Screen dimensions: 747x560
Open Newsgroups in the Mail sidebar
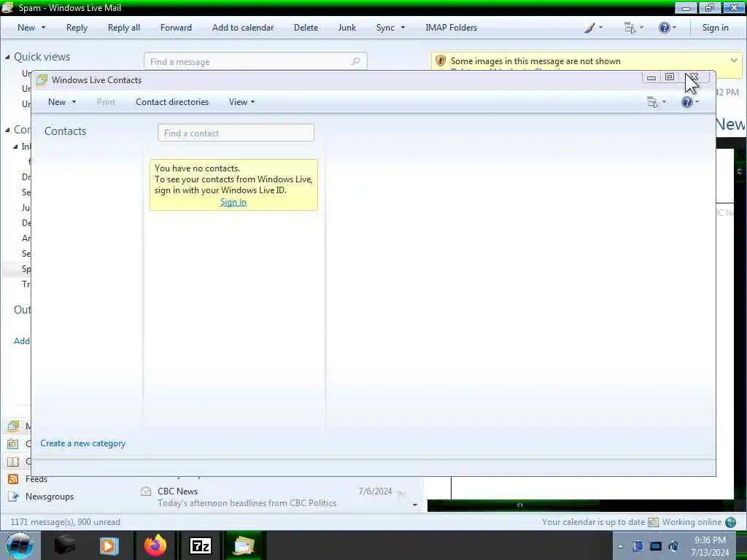click(x=50, y=497)
